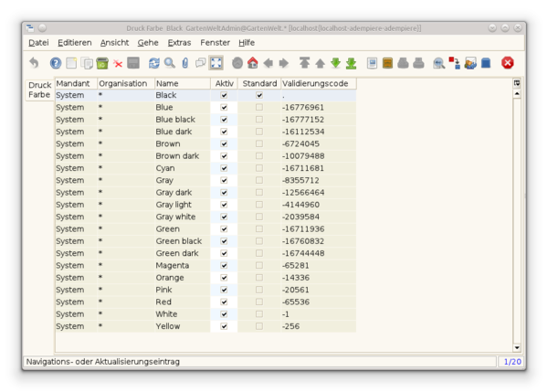The width and height of the screenshot is (548, 392).
Task: Toggle the grid view icon
Action: tap(216, 63)
